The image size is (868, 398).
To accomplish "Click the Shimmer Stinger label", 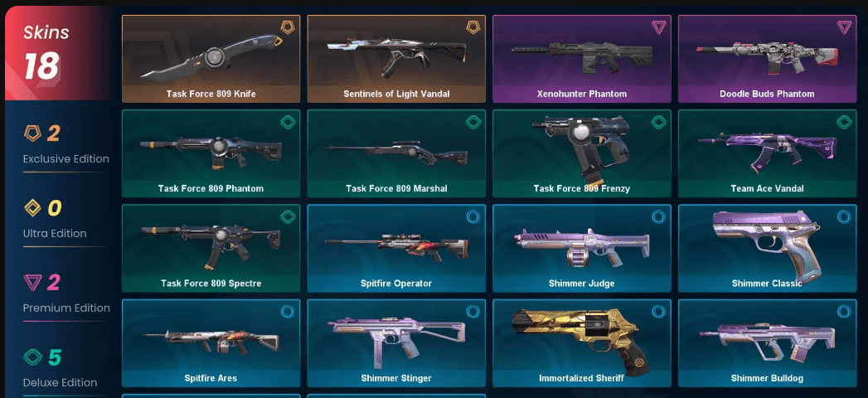I will pos(396,379).
